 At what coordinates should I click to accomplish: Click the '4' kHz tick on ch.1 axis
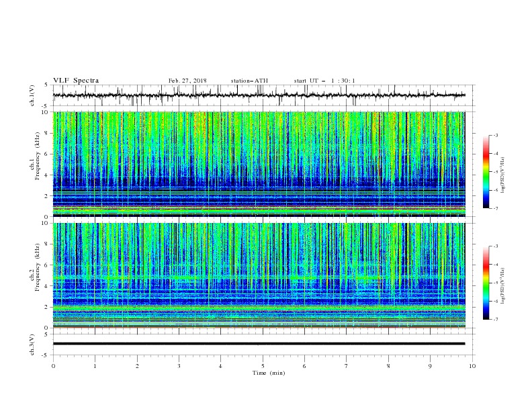(x=47, y=175)
